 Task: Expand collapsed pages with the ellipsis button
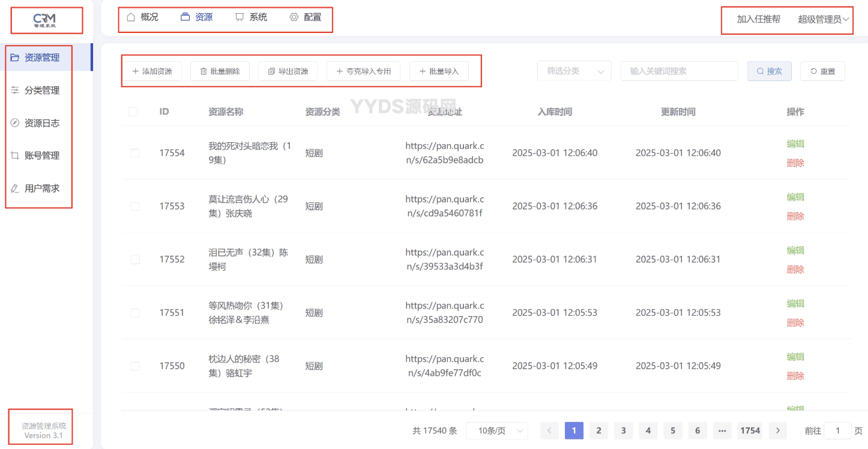(722, 430)
